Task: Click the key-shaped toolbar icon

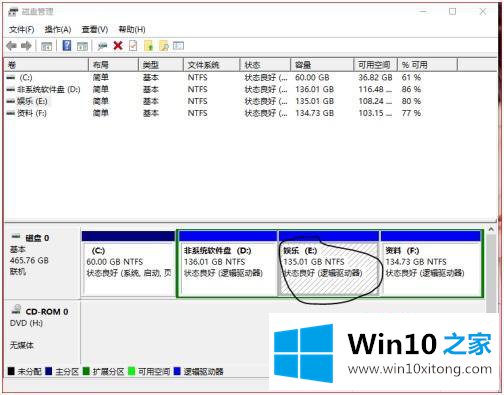Action: pyautogui.click(x=102, y=46)
